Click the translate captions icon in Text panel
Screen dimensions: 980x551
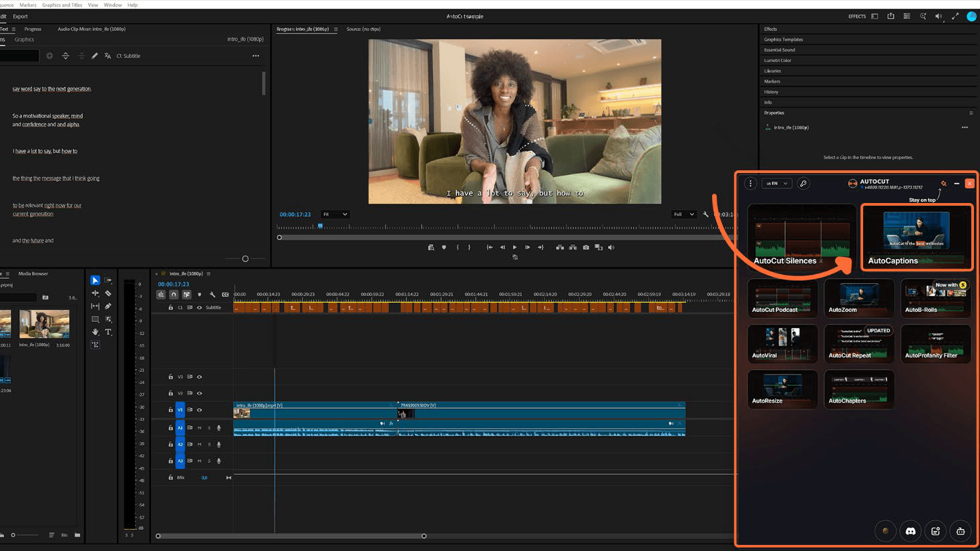108,56
